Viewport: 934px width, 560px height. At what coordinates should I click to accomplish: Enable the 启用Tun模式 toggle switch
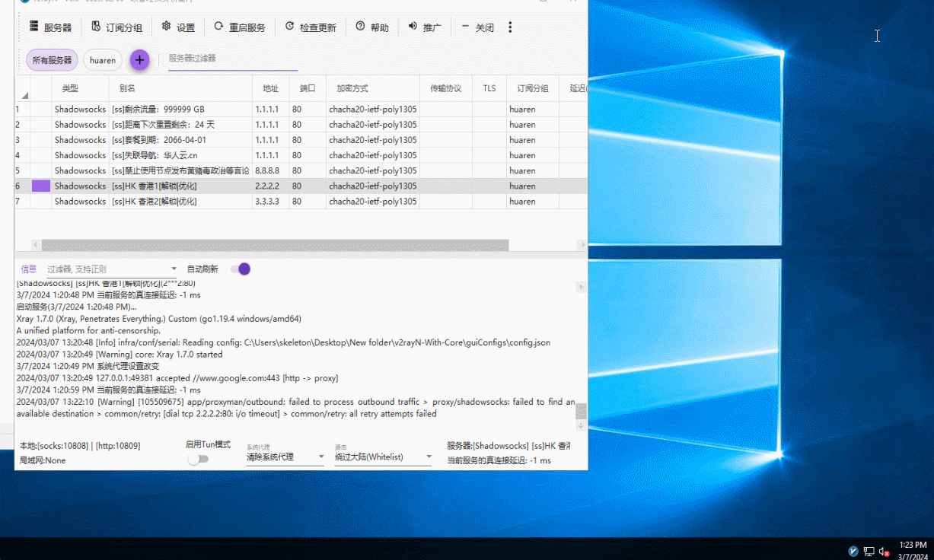(198, 459)
